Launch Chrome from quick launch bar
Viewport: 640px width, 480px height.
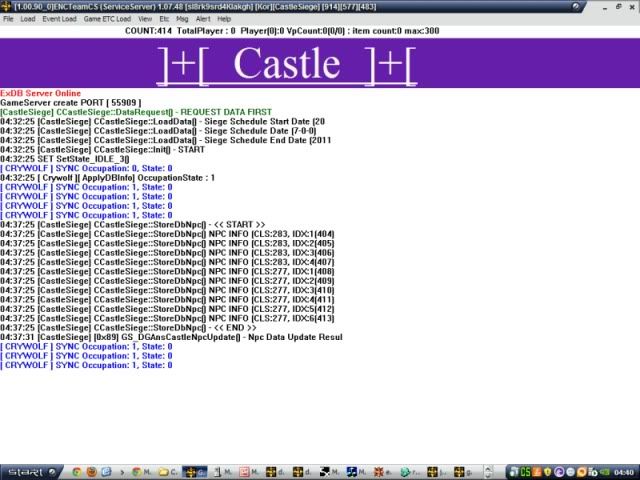coord(77,471)
